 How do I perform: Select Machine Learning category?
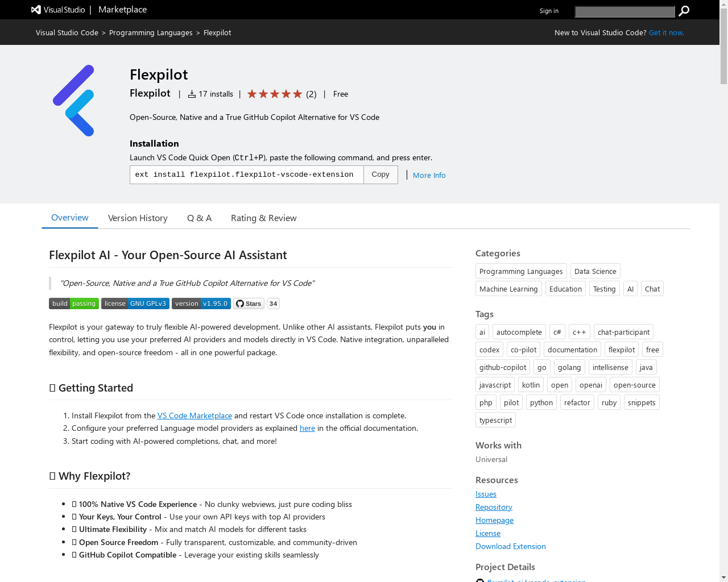(508, 289)
